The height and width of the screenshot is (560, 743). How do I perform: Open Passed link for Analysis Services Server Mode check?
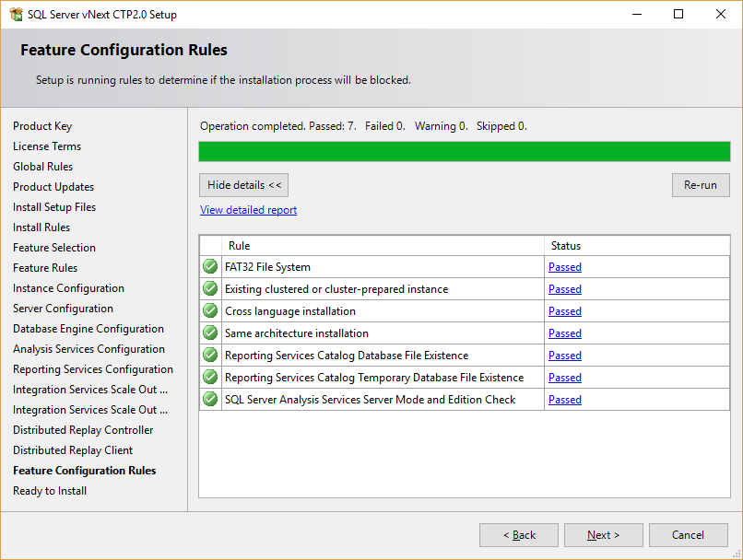coord(565,400)
